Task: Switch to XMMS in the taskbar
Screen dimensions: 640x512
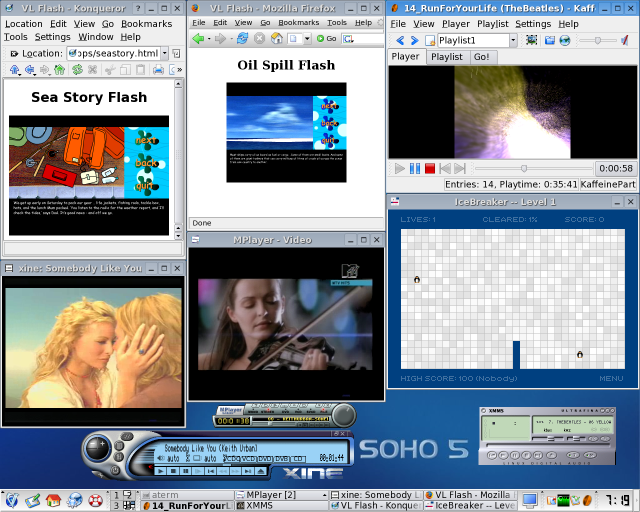Action: pyautogui.click(x=260, y=506)
